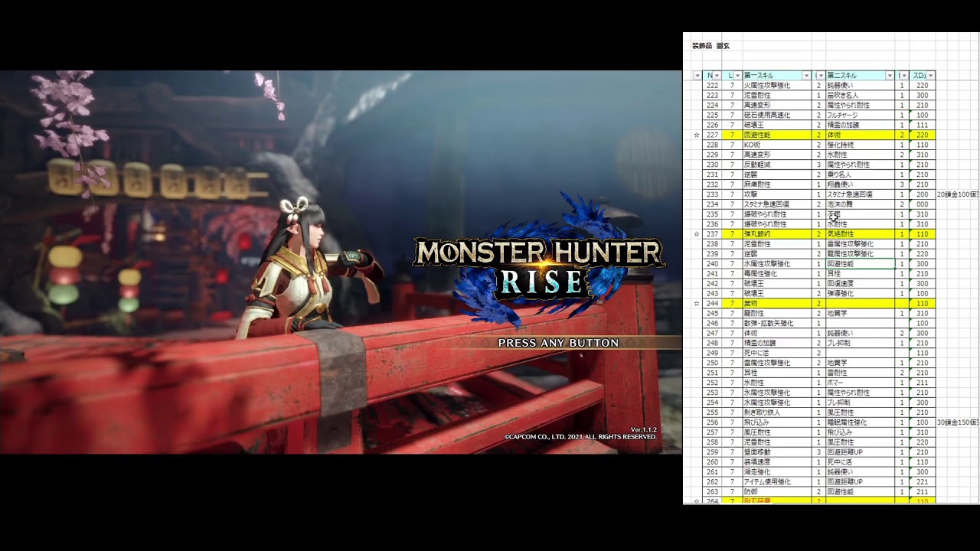Select the 装飾品 title cell
Image resolution: width=980 pixels, height=551 pixels.
pyautogui.click(x=701, y=46)
